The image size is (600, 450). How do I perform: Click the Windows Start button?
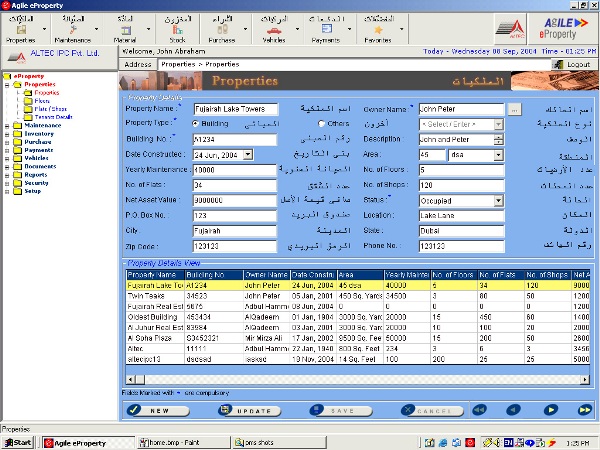tap(18, 442)
